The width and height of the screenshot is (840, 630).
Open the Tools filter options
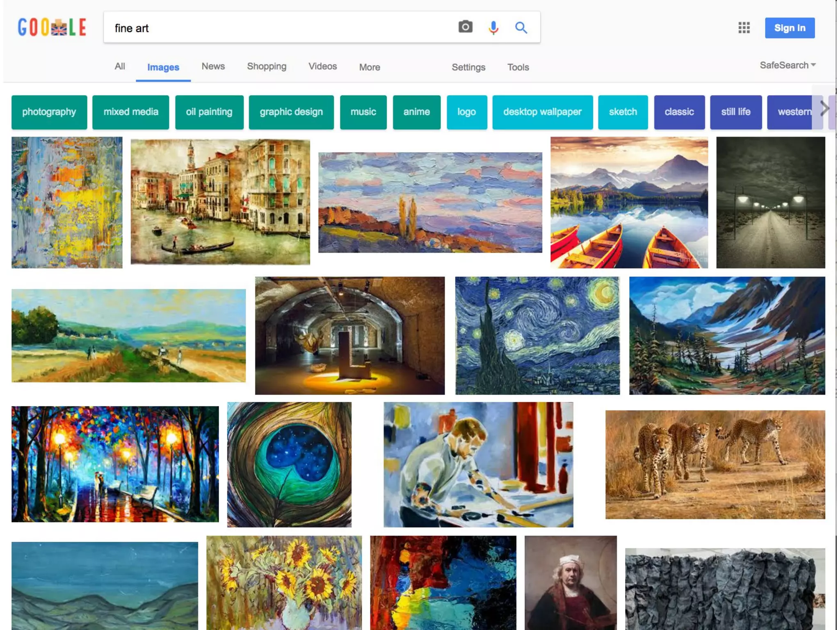(x=518, y=67)
